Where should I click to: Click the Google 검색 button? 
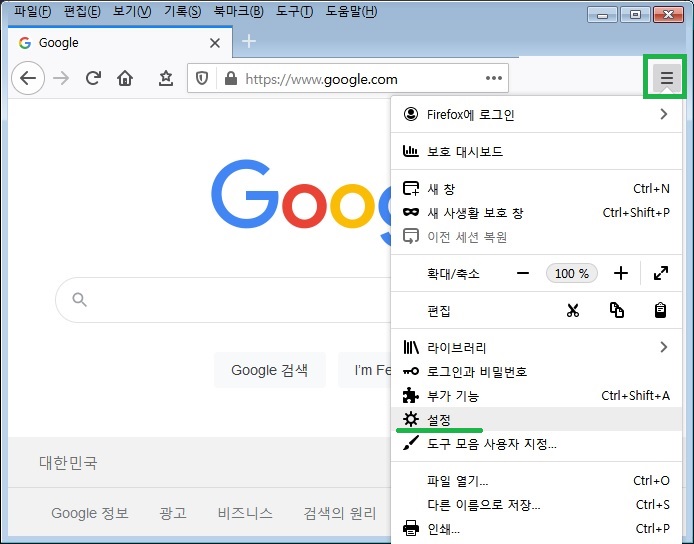tap(270, 370)
